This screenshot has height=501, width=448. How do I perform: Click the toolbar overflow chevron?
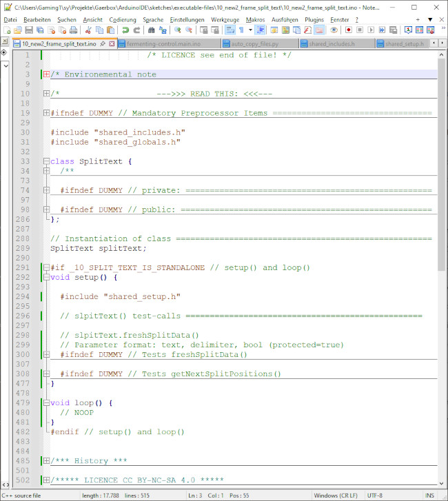point(444,28)
